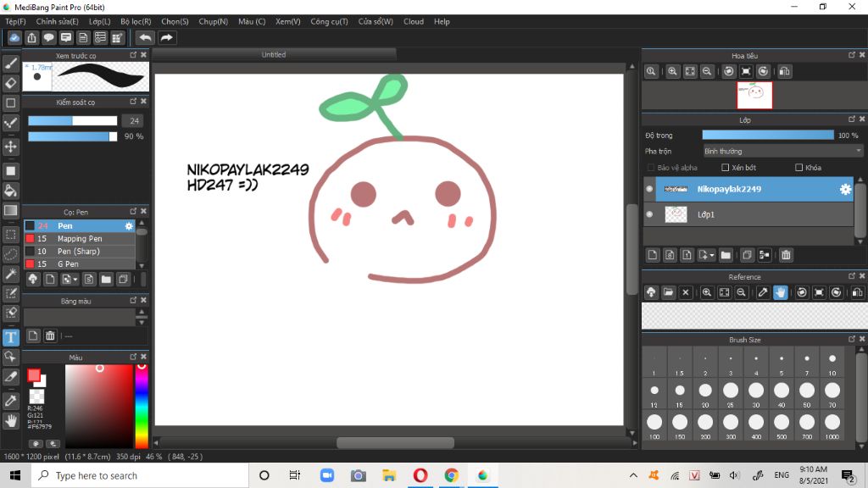Delete brush group via brush panel folder icon
Screen dimensions: 868x488
click(106, 280)
